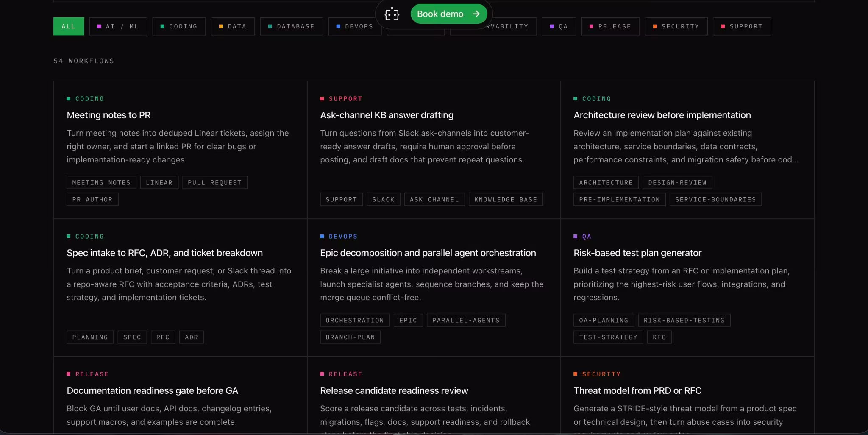The width and height of the screenshot is (868, 435).
Task: Click the ARCHITECTURE tag
Action: tap(606, 183)
